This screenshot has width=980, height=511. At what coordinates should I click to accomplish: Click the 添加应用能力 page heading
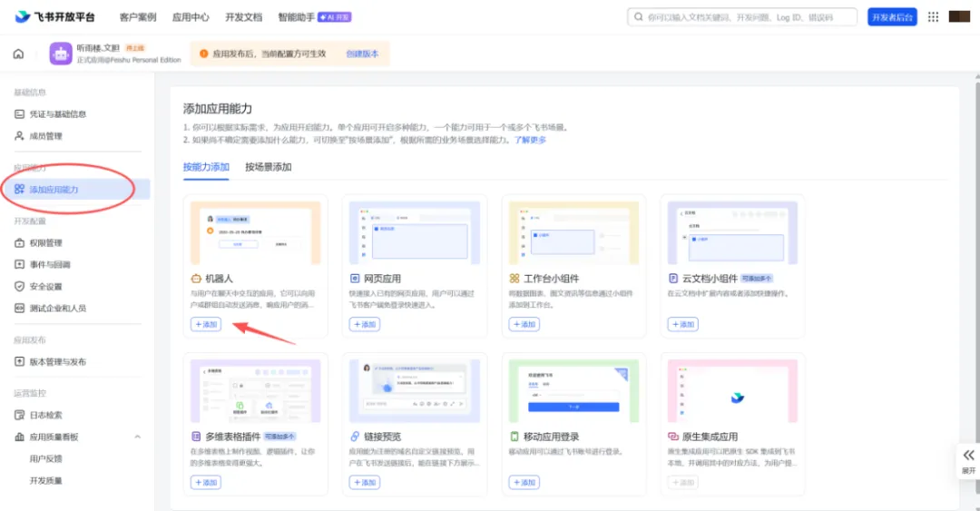click(x=218, y=109)
